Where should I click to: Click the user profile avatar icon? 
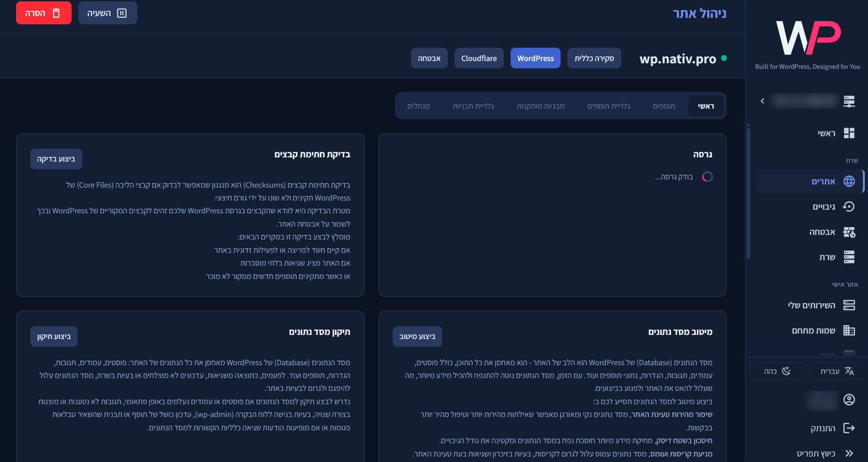point(849,400)
